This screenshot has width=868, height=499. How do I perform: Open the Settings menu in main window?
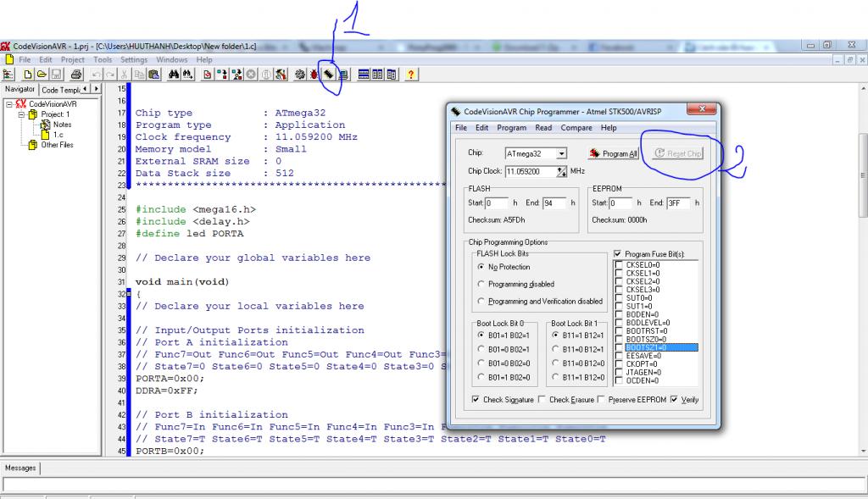(134, 60)
